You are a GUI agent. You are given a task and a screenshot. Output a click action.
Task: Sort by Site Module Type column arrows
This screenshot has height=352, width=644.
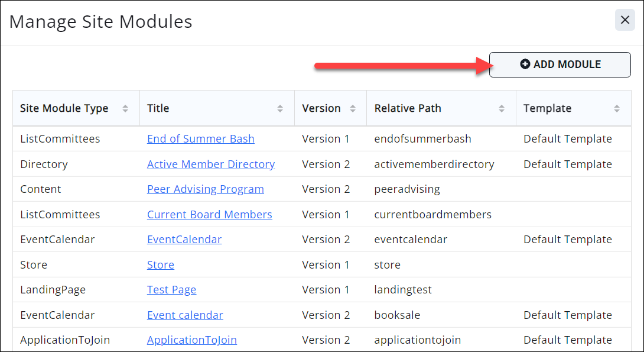[125, 108]
